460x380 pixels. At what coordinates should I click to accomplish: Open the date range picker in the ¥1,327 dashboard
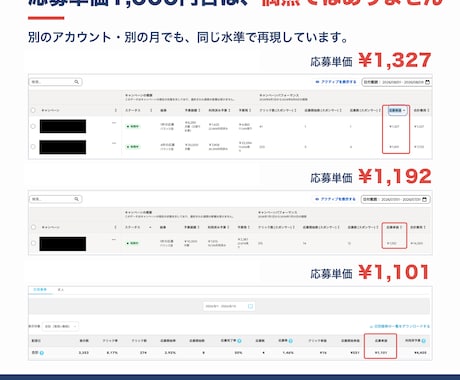point(397,82)
